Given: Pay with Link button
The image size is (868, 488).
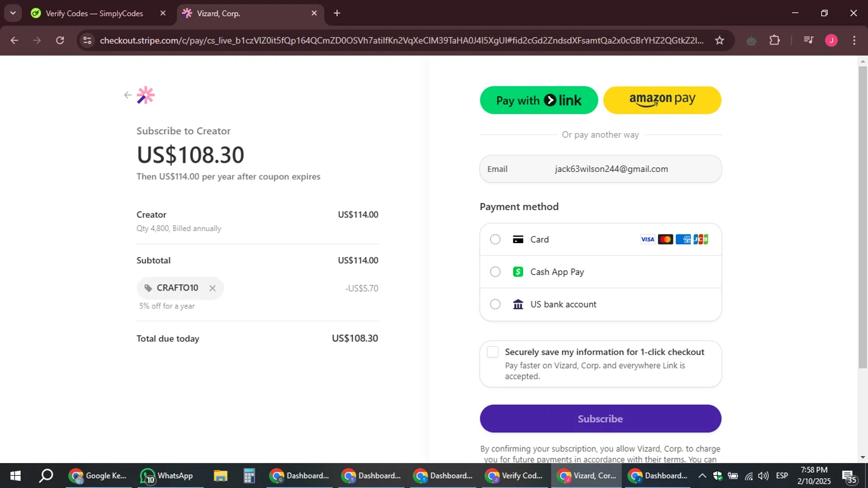Looking at the screenshot, I should coord(539,100).
